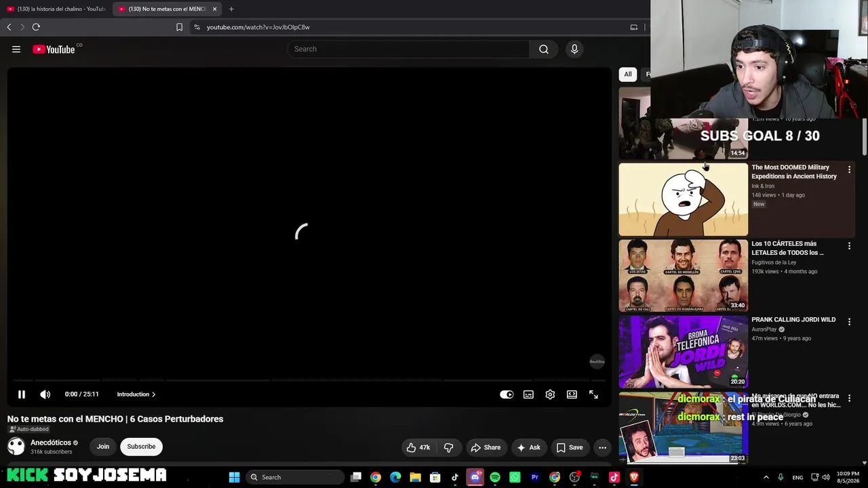868x488 pixels.
Task: Click the youtube.com address bar
Action: 407,27
